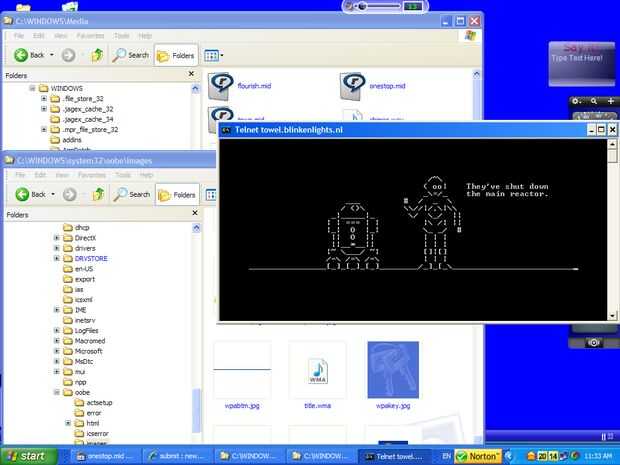
Task: Toggle the Folders pane in the oobe\images window
Action: [x=177, y=195]
